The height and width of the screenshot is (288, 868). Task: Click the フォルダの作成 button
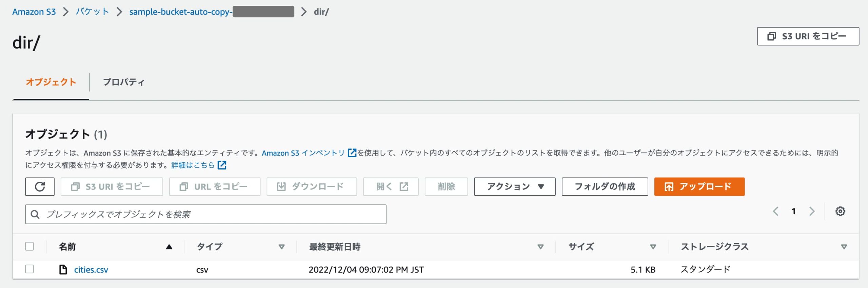604,186
